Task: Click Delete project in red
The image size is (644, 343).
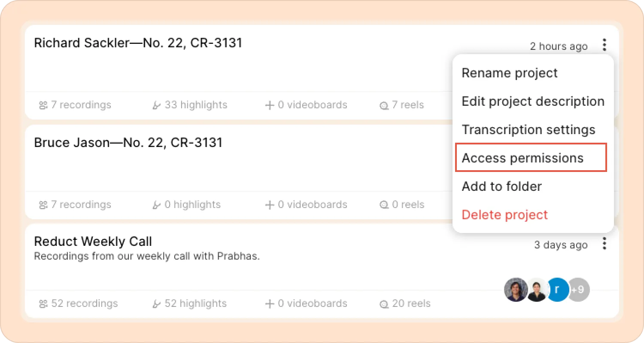Action: tap(504, 215)
